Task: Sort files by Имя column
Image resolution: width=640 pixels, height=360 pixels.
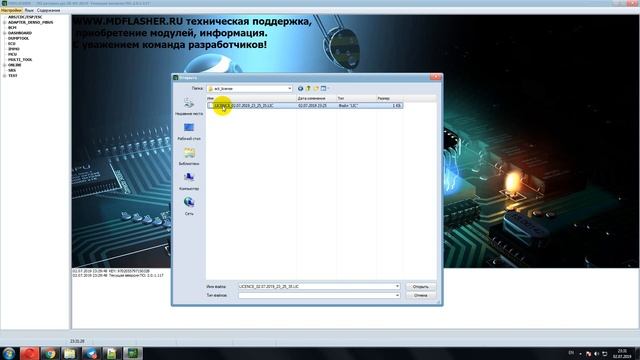Action: click(251, 98)
